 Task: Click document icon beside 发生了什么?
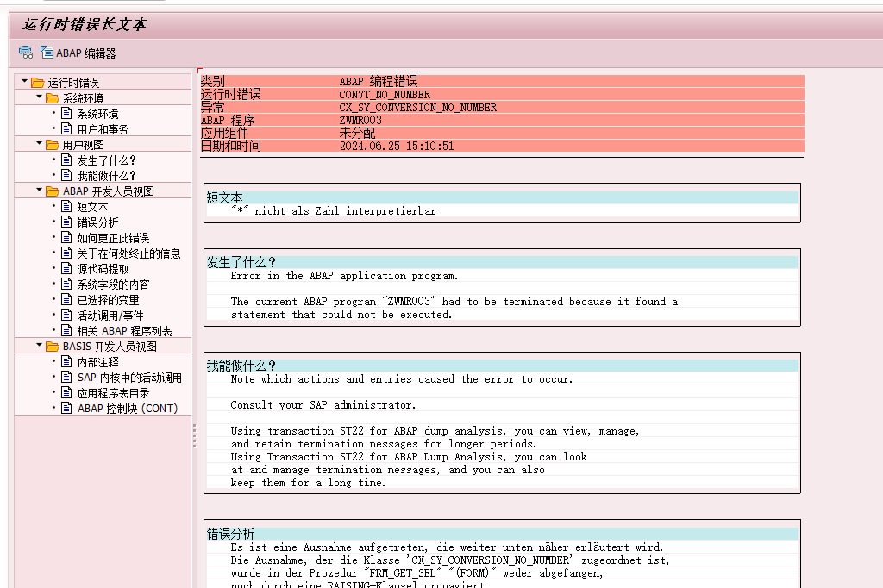coord(66,160)
